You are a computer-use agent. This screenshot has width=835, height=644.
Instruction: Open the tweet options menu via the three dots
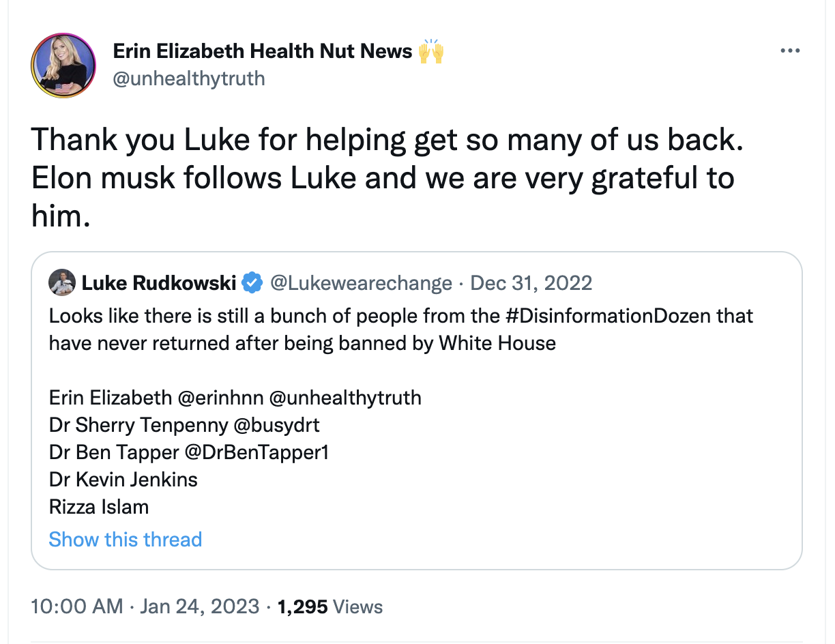click(x=790, y=50)
